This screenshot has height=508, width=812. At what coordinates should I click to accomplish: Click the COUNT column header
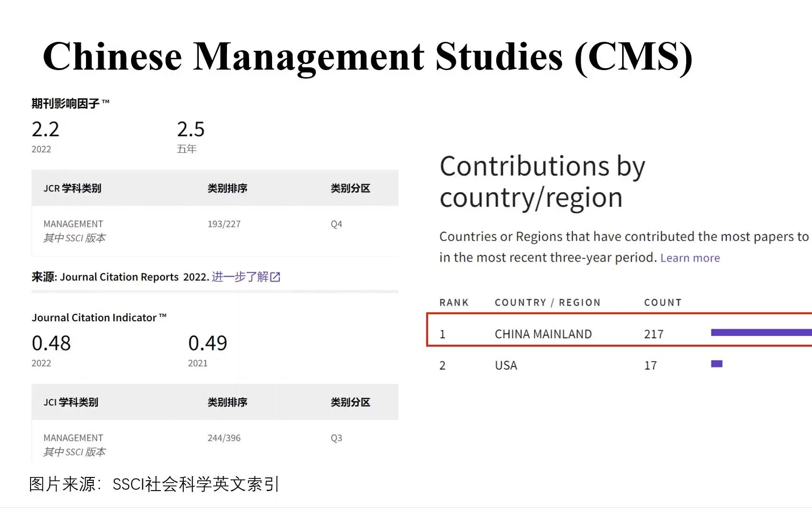(x=663, y=302)
